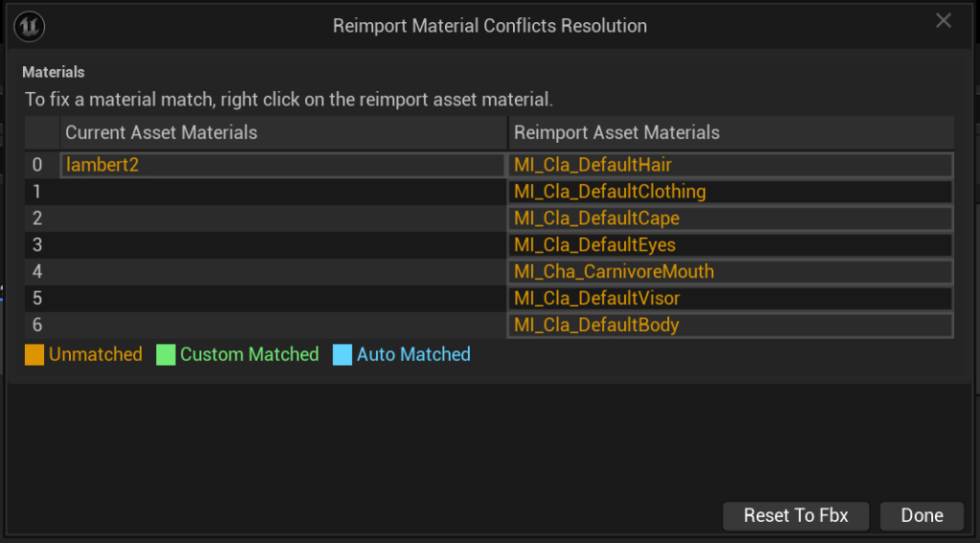Select MI_Cla_DefaultVisor reimport material

click(730, 299)
